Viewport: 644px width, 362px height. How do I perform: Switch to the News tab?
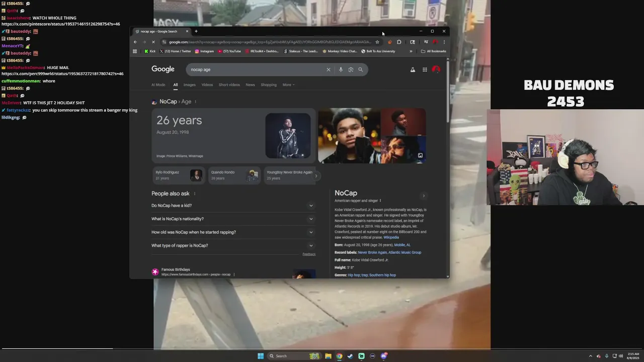pos(250,84)
